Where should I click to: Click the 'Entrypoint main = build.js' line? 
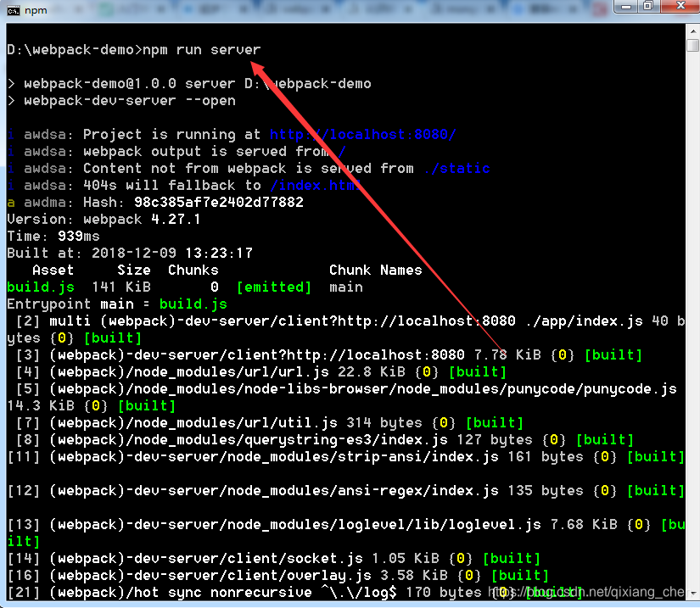(117, 304)
